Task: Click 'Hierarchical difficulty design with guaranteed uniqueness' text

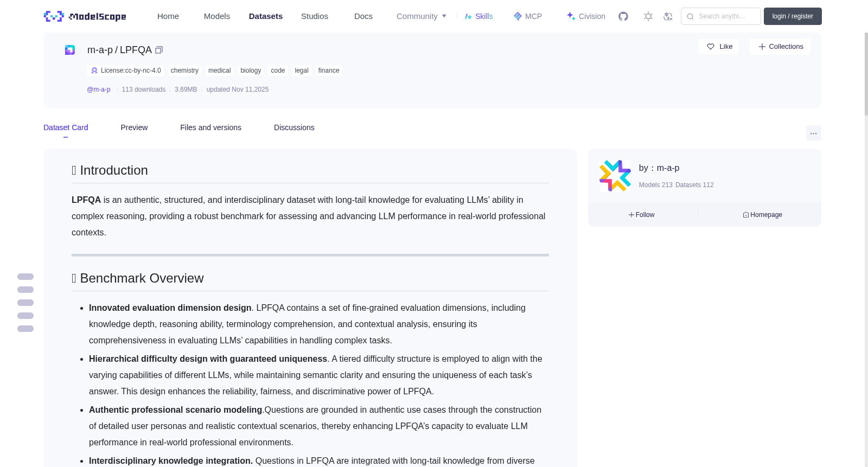Action: point(208,359)
